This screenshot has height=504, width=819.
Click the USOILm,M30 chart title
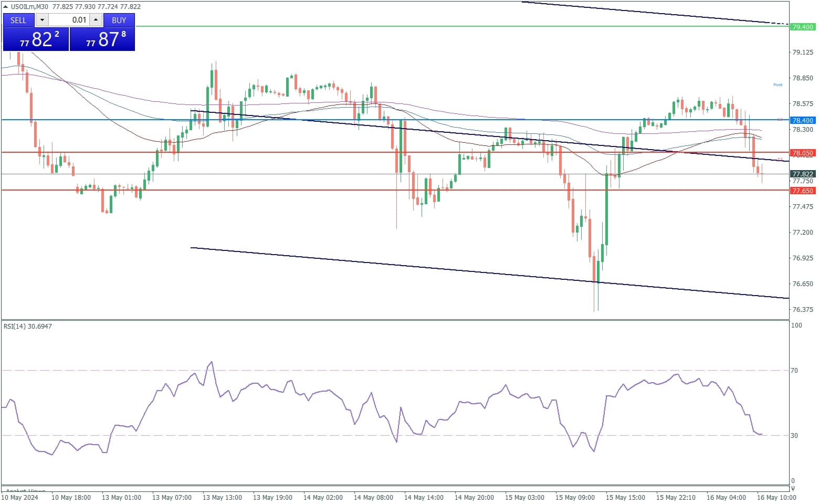pyautogui.click(x=29, y=7)
